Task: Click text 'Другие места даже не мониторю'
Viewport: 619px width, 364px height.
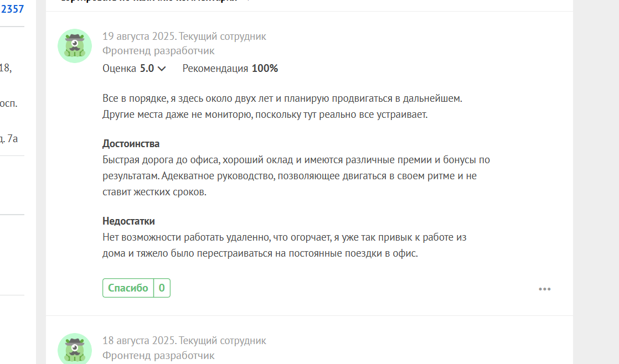Action: click(x=177, y=115)
